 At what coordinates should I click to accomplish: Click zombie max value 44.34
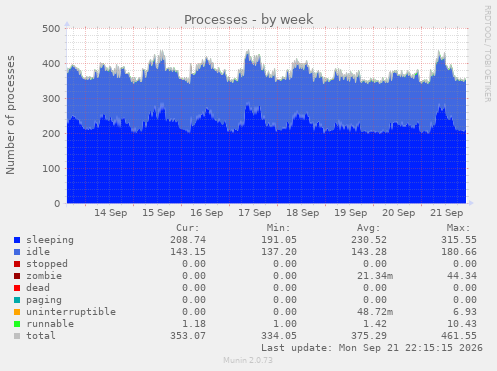(x=462, y=276)
